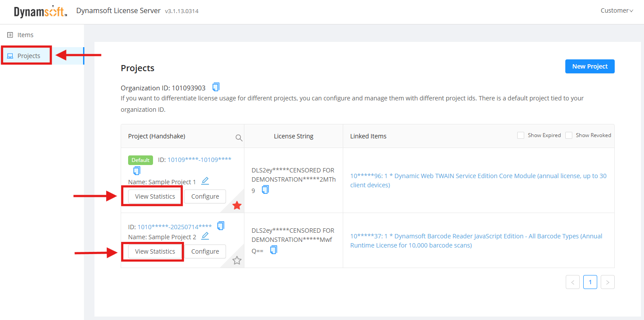The image size is (644, 320).
Task: Enable the Show Revoked checkbox
Action: (x=569, y=135)
